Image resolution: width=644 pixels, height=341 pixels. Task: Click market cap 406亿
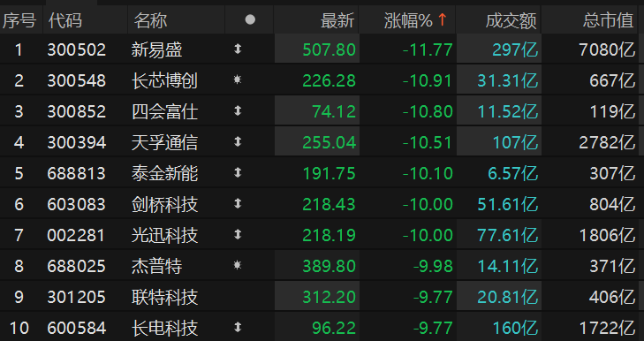tap(612, 297)
